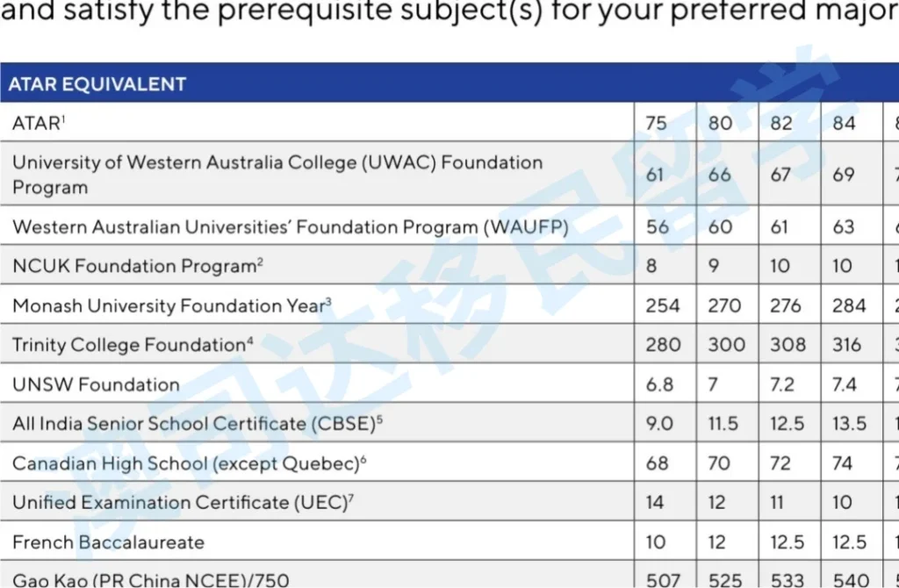Click the Gao Kao row label
The image size is (899, 588).
pyautogui.click(x=150, y=578)
